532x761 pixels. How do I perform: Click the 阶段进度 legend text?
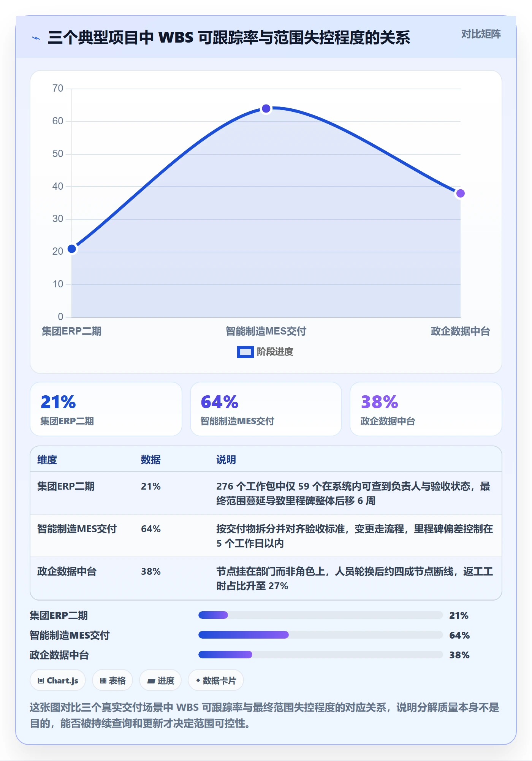[275, 352]
